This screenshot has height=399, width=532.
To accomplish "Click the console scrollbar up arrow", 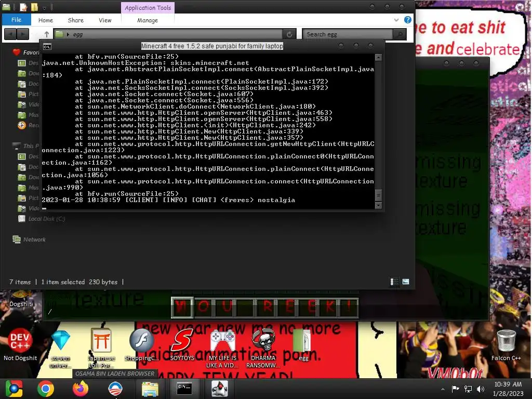I will [x=378, y=57].
